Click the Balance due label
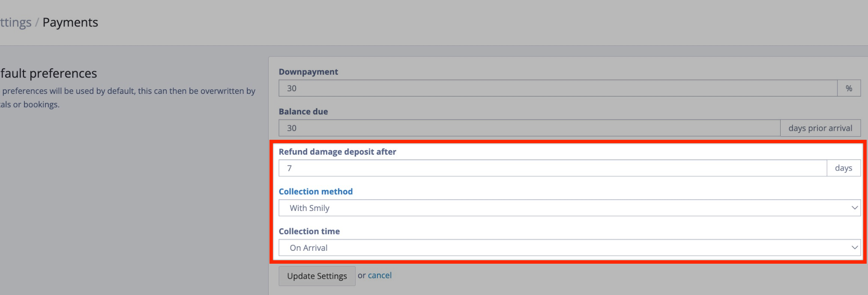This screenshot has width=868, height=295. 303,112
